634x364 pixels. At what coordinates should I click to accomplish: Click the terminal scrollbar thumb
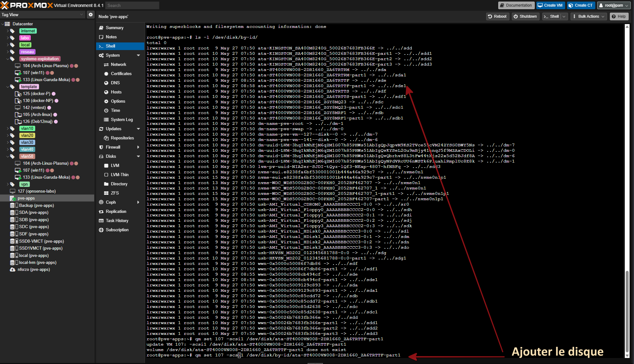coord(627,311)
